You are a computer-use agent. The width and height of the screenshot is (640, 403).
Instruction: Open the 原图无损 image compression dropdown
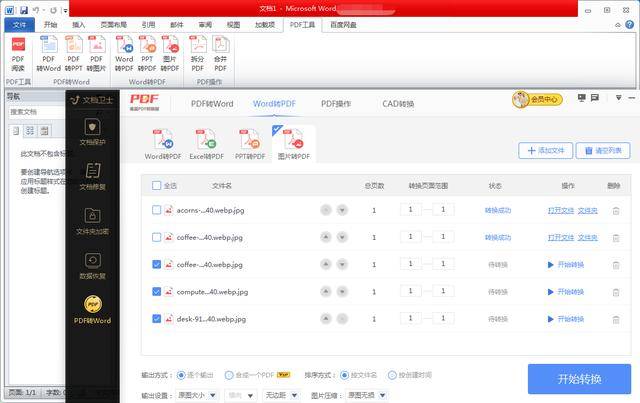pyautogui.click(x=366, y=395)
